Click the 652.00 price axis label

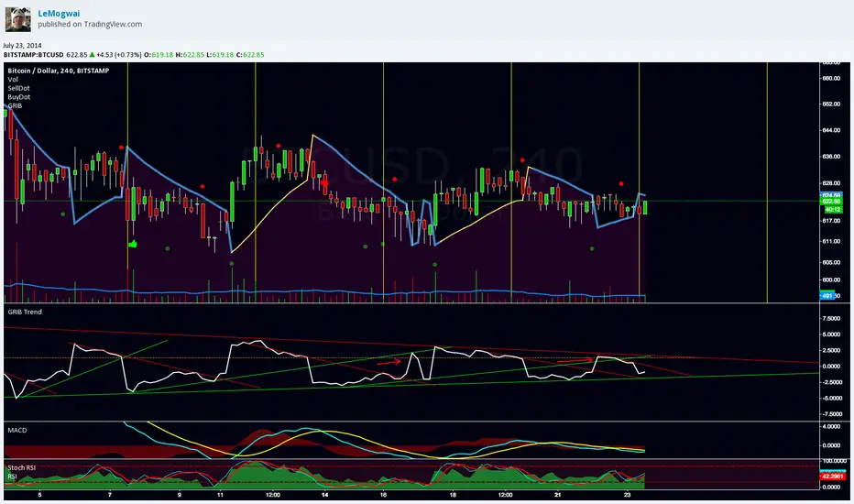(x=831, y=104)
